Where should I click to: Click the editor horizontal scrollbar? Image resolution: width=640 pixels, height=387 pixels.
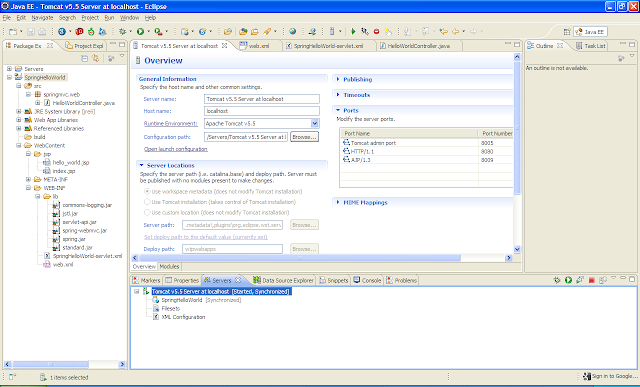300,258
